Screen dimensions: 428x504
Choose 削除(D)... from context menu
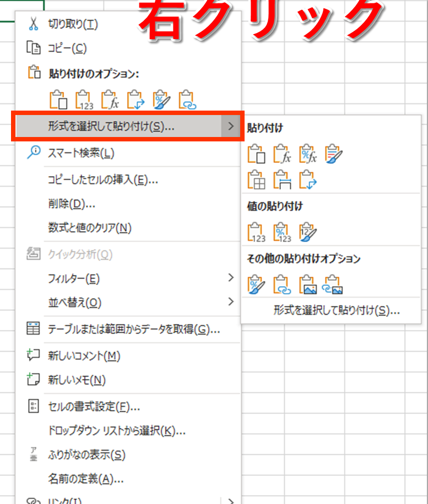(x=128, y=204)
